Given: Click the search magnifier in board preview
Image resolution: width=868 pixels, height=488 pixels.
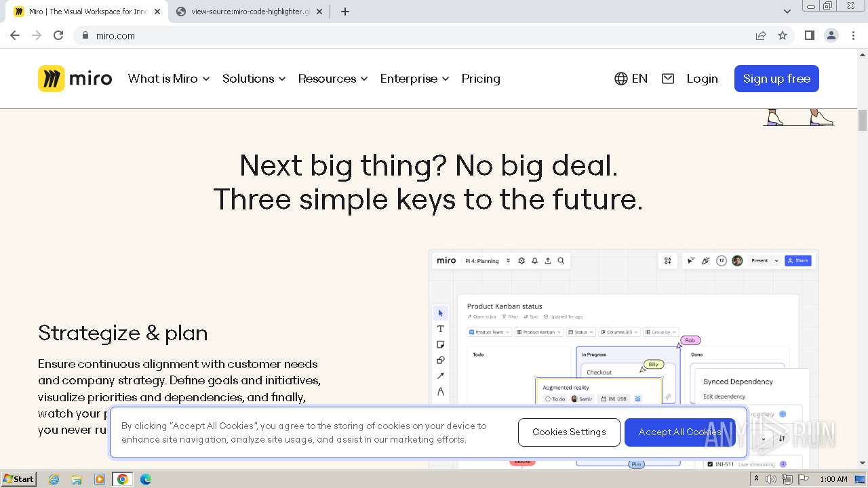Looking at the screenshot, I should click(561, 260).
